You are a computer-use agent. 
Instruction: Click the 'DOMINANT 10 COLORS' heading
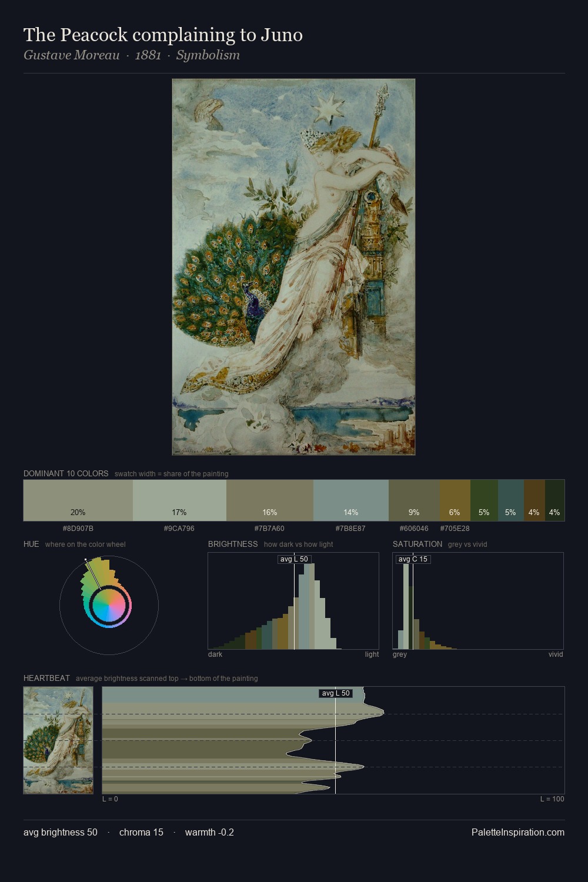point(66,474)
